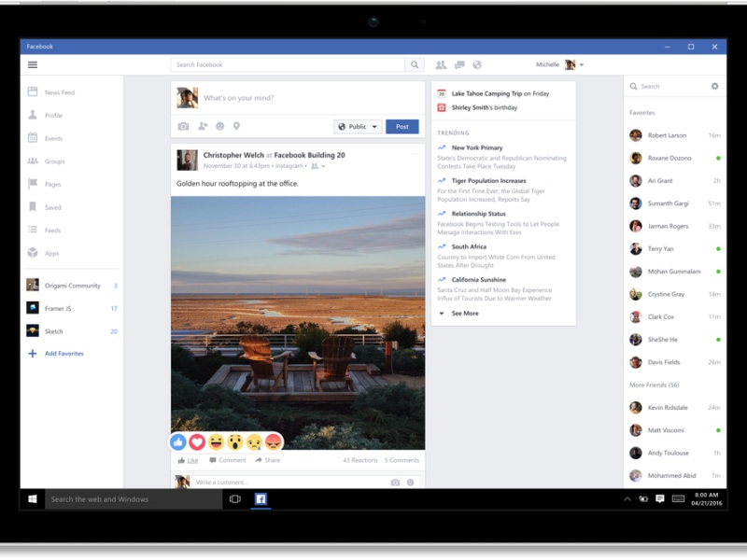
Task: Expand the More Friends (56) section
Action: (x=655, y=385)
